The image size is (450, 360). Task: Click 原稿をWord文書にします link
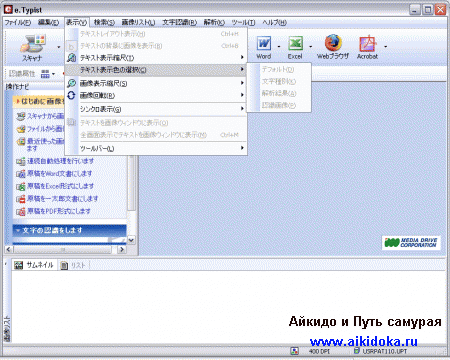60,174
